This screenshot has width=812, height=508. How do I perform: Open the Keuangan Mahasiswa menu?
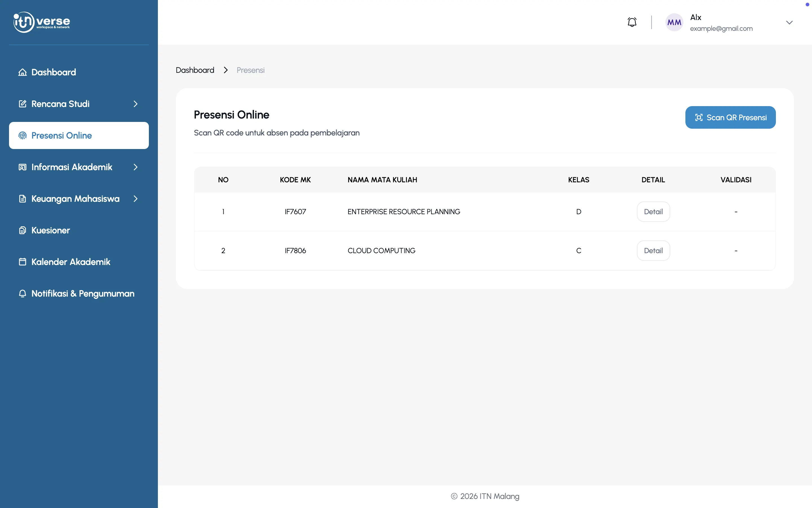tap(79, 199)
